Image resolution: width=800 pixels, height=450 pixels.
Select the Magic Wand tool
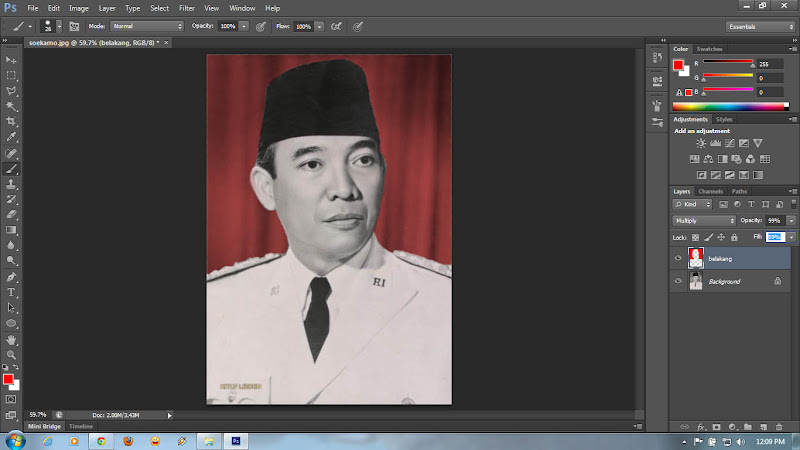point(11,106)
